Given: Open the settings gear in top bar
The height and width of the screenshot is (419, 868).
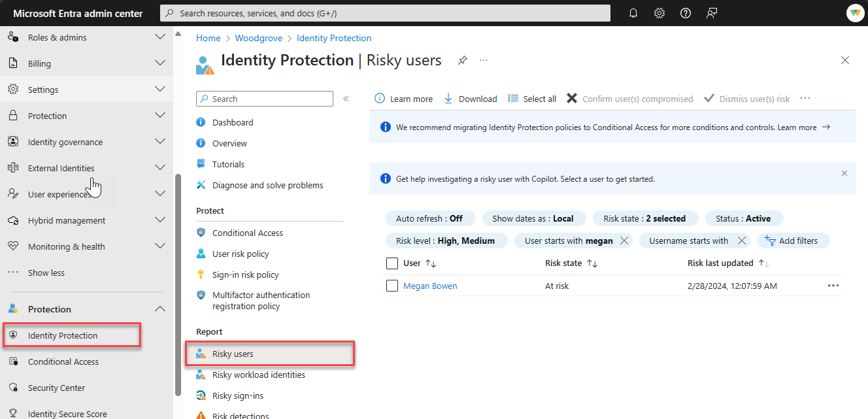Looking at the screenshot, I should [659, 13].
